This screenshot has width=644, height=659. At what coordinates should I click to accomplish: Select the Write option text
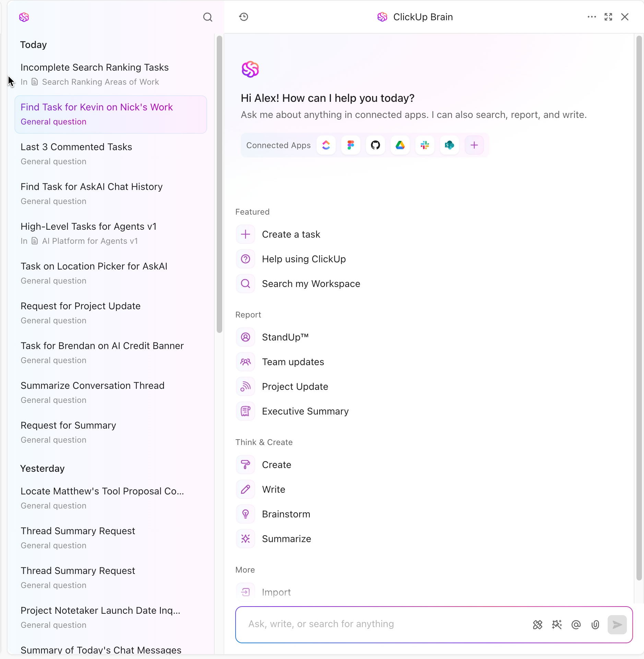point(274,489)
